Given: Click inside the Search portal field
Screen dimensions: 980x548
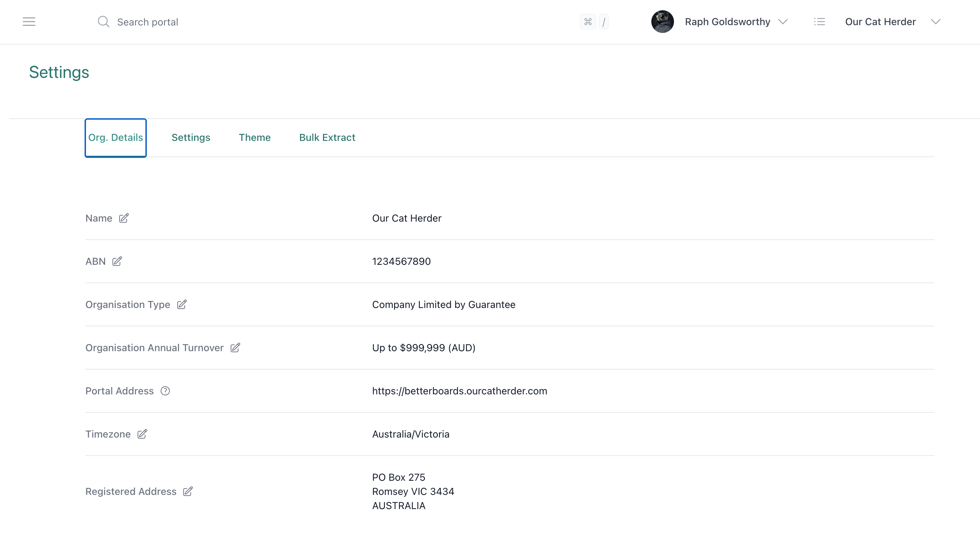Looking at the screenshot, I should (x=148, y=22).
